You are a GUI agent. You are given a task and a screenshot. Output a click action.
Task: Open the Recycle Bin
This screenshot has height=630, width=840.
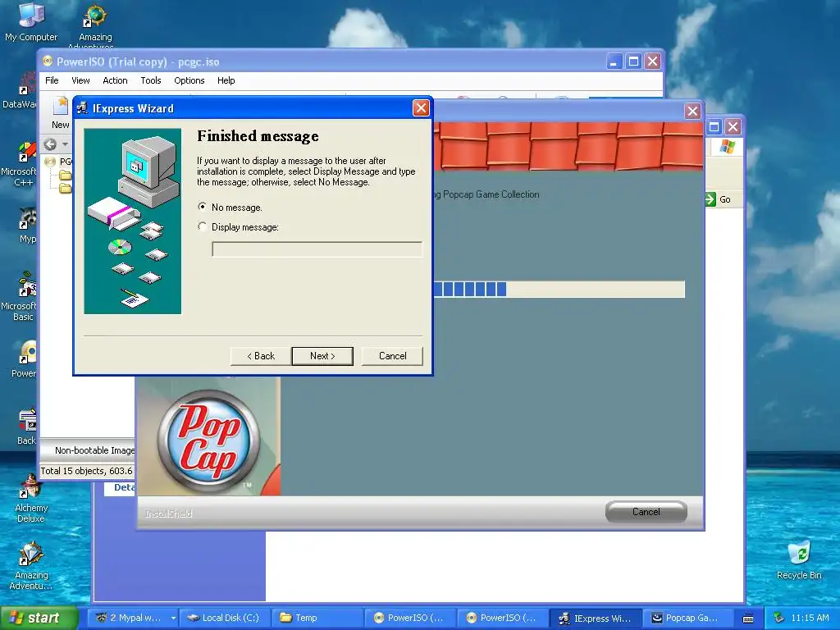tap(799, 559)
